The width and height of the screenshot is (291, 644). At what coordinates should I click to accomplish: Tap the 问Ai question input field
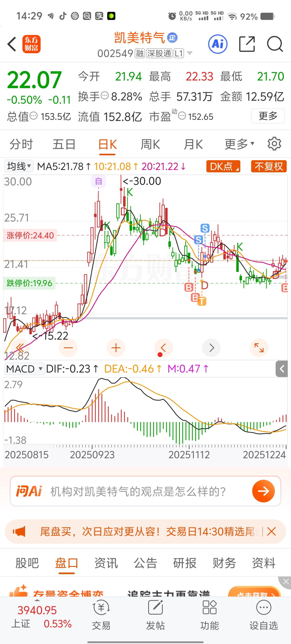145,491
